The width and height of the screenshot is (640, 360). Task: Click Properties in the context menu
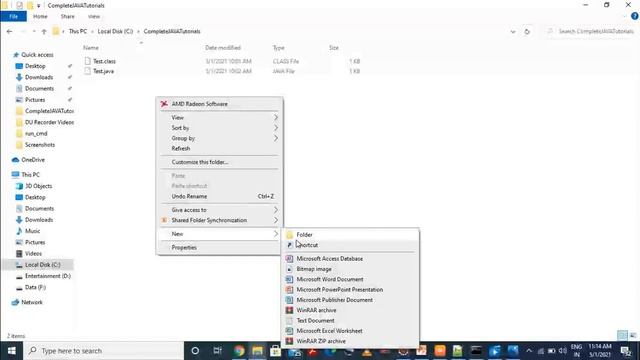point(220,248)
